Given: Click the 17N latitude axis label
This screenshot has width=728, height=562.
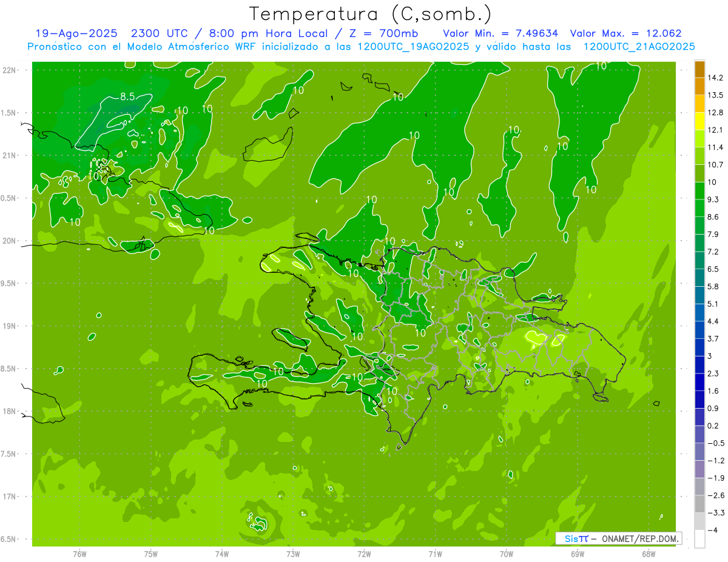Looking at the screenshot, I should click(x=9, y=497).
